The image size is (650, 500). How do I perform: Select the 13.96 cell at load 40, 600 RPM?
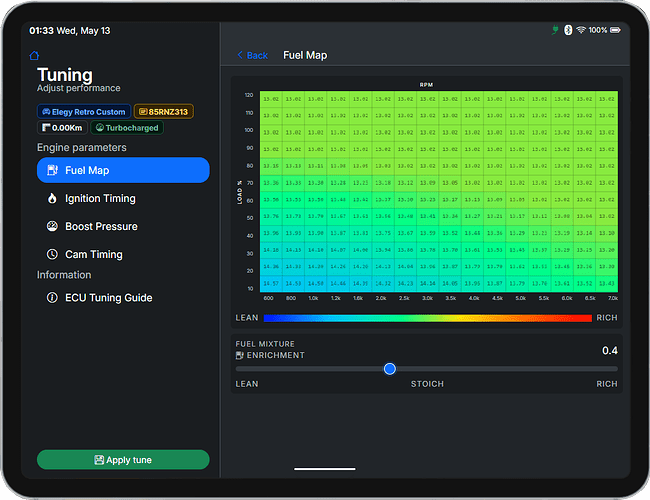click(x=271, y=233)
